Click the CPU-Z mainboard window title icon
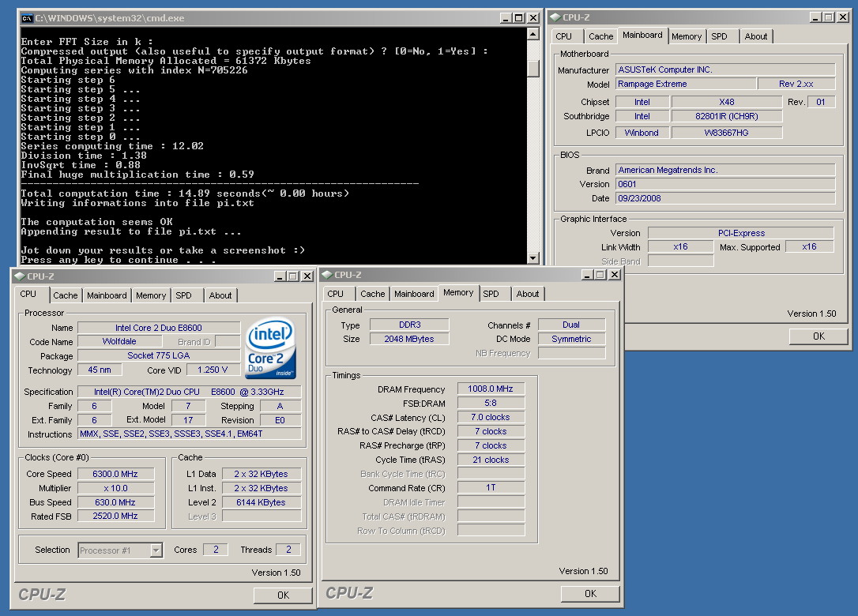This screenshot has height=616, width=858. (555, 17)
